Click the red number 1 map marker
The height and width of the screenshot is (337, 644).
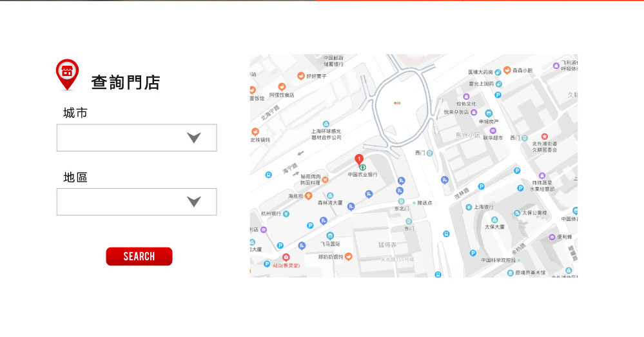pyautogui.click(x=359, y=159)
